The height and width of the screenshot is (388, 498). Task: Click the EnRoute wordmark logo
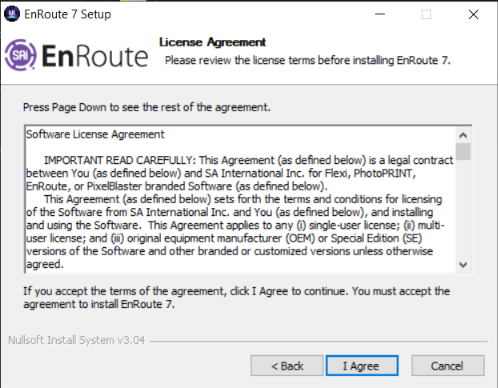pyautogui.click(x=95, y=56)
